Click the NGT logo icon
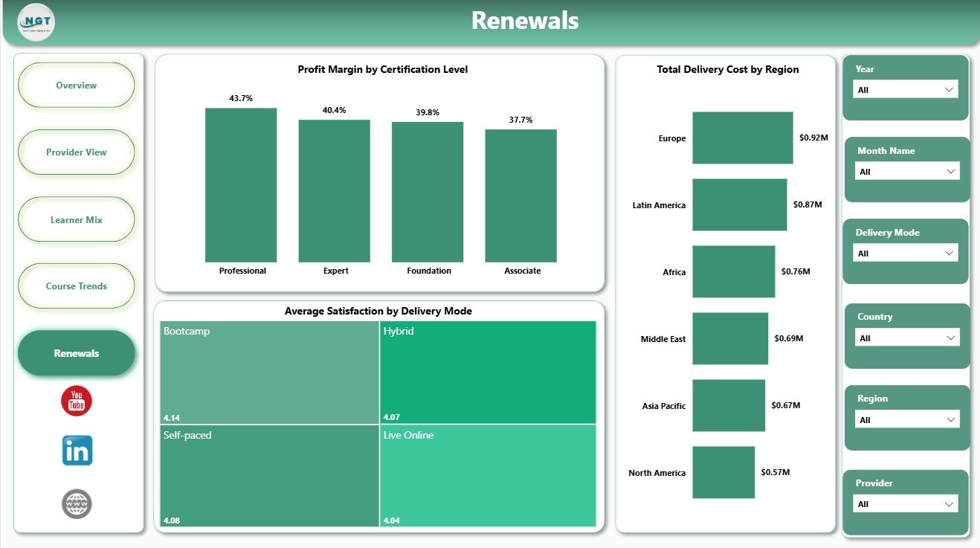The image size is (980, 548). click(36, 22)
